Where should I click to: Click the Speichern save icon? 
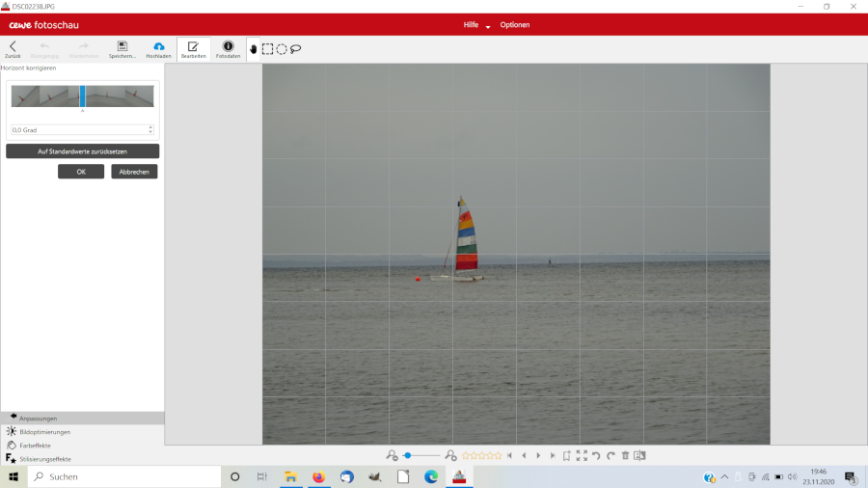122,48
